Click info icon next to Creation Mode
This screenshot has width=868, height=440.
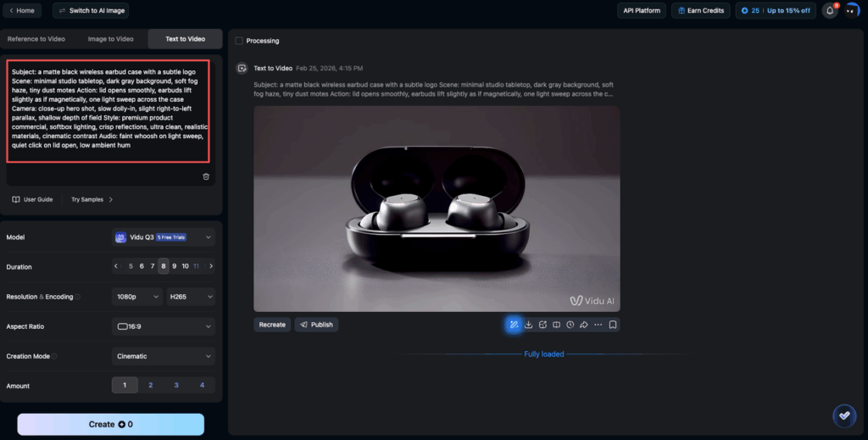click(54, 356)
